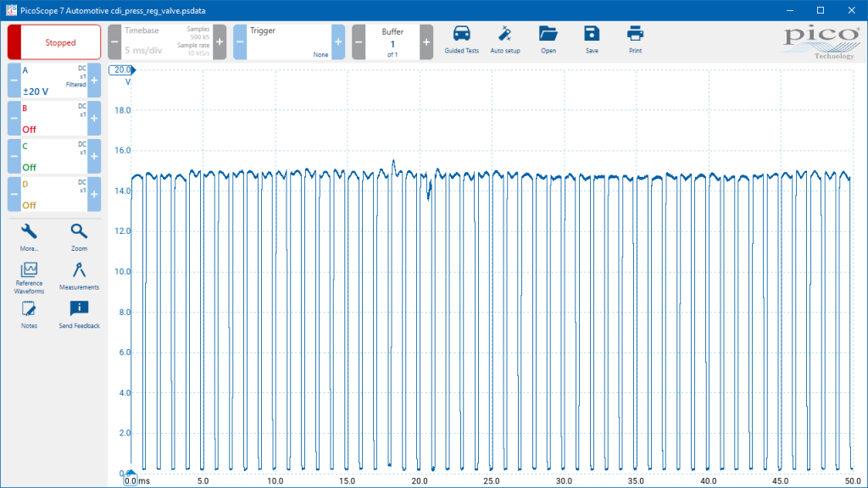Viewport: 868px width, 488px height.
Task: Click Channel B minus button
Action: pyautogui.click(x=14, y=119)
